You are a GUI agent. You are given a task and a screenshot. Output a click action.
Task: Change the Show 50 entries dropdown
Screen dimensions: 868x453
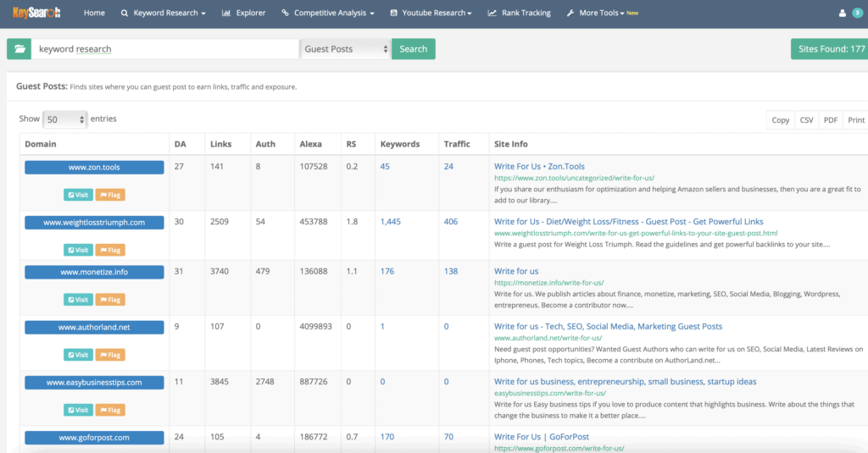pos(64,119)
